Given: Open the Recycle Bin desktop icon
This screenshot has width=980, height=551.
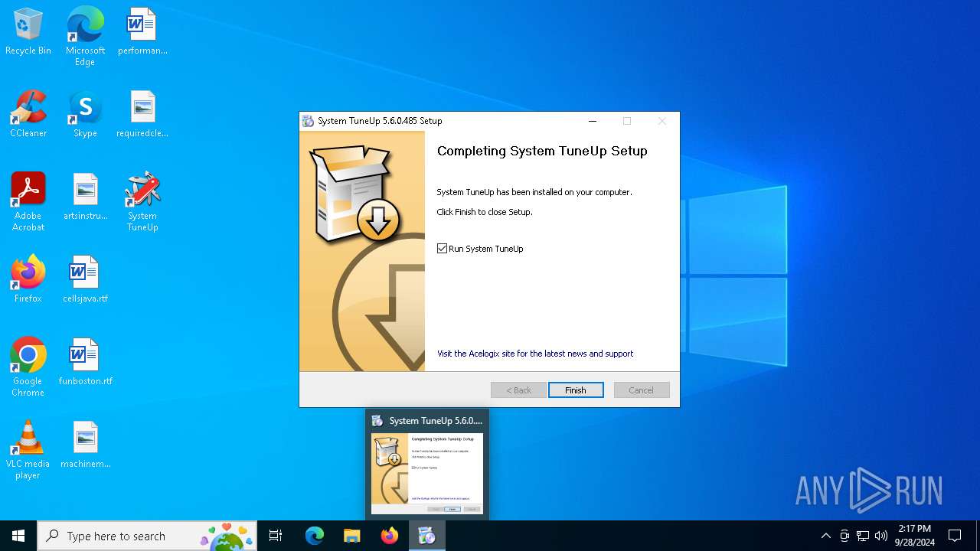Looking at the screenshot, I should pyautogui.click(x=28, y=32).
